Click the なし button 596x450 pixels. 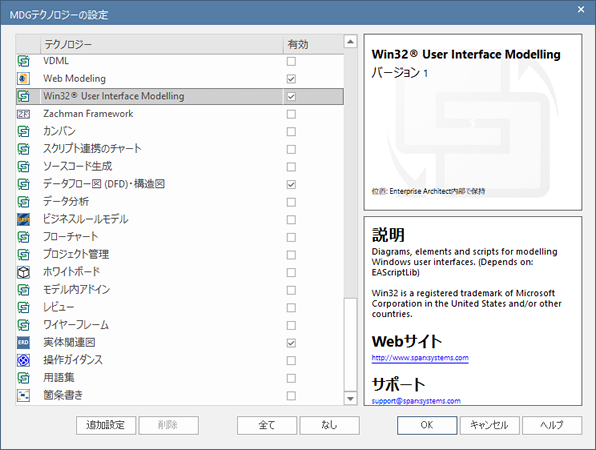(329, 425)
